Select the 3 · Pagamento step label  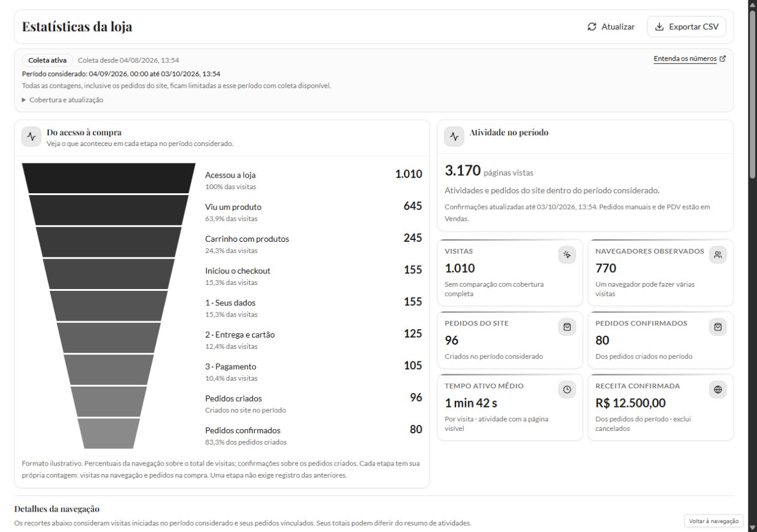pos(231,366)
